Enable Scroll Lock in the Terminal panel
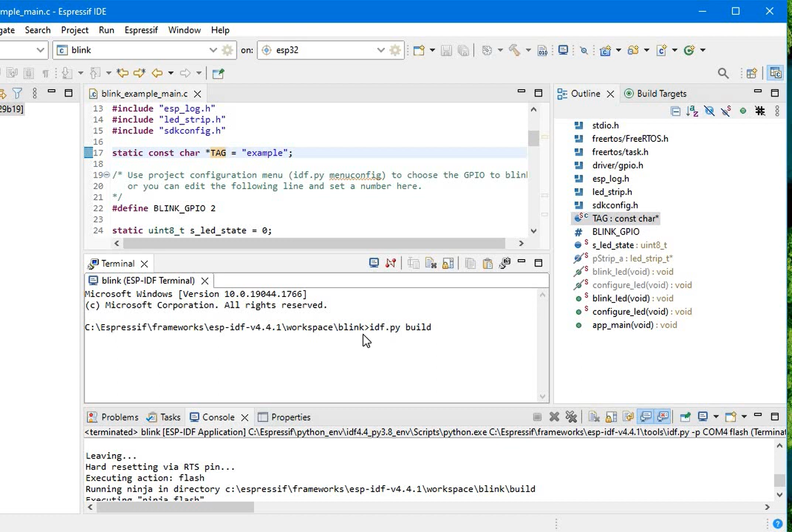The width and height of the screenshot is (792, 532). (x=448, y=263)
